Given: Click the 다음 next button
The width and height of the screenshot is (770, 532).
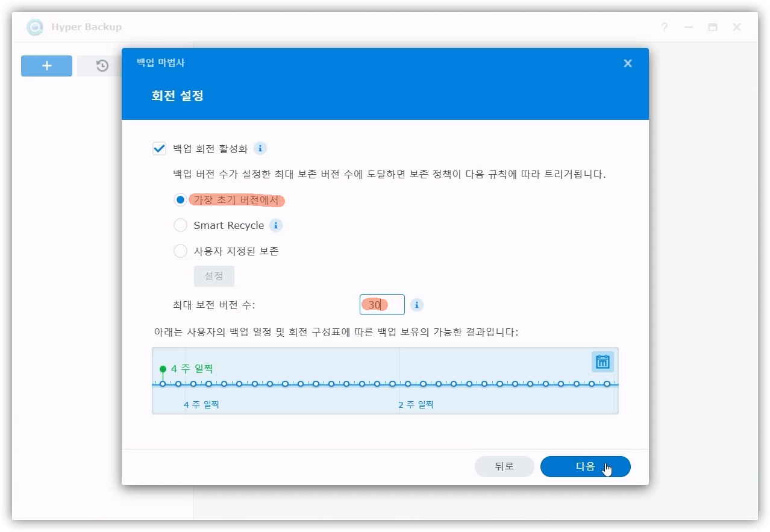Looking at the screenshot, I should (585, 466).
